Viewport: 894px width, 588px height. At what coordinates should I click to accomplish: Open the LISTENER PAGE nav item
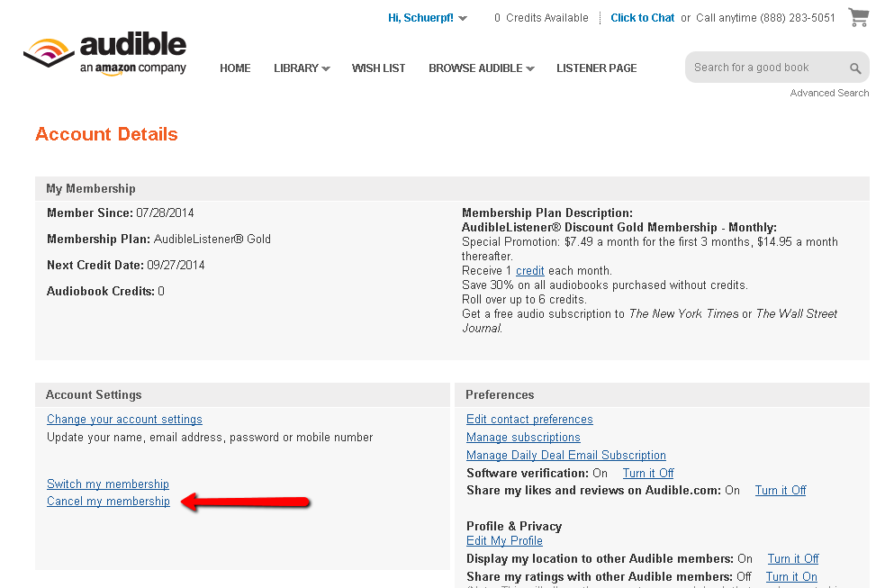pyautogui.click(x=596, y=68)
